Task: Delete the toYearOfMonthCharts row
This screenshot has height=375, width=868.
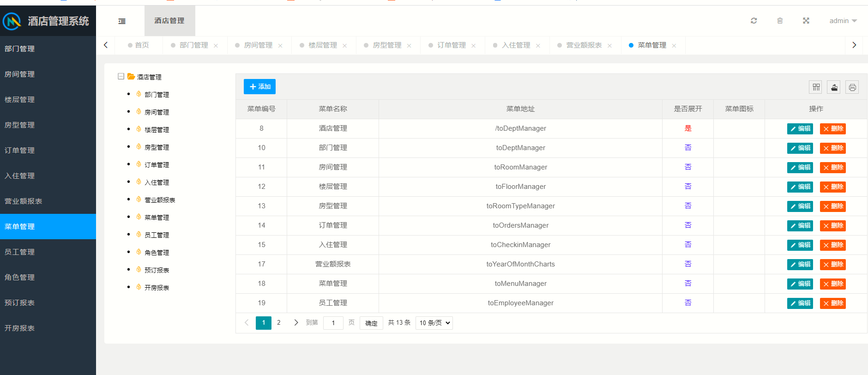Action: (x=833, y=265)
